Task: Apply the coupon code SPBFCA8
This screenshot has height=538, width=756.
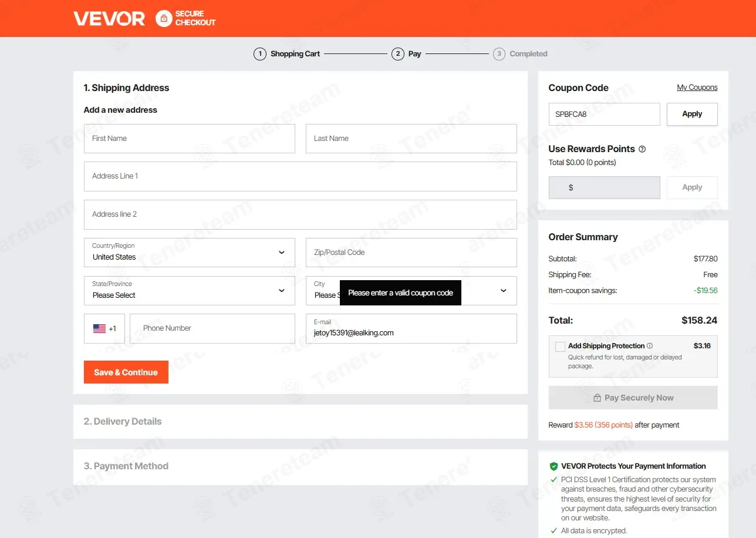Action: (692, 114)
